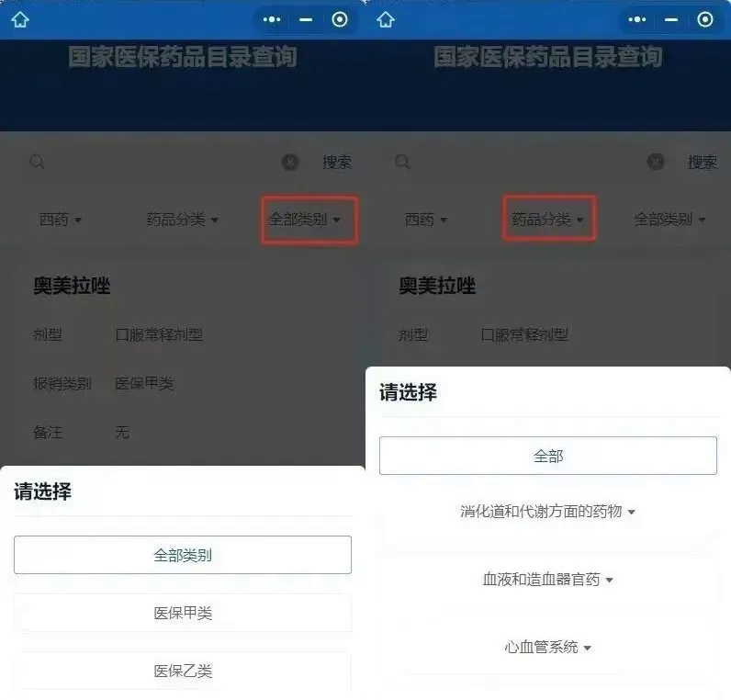Image resolution: width=731 pixels, height=700 pixels.
Task: Open 西药 dropdown in left panel
Action: tap(60, 220)
